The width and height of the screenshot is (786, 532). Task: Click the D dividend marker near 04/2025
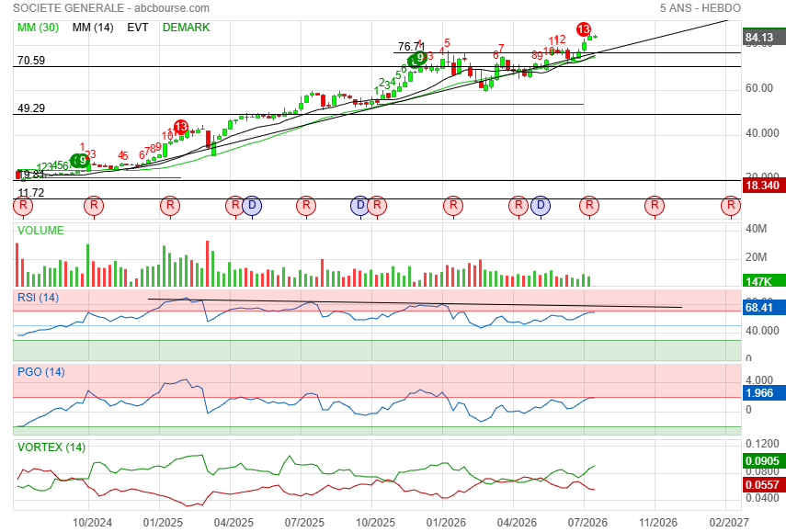coord(252,206)
